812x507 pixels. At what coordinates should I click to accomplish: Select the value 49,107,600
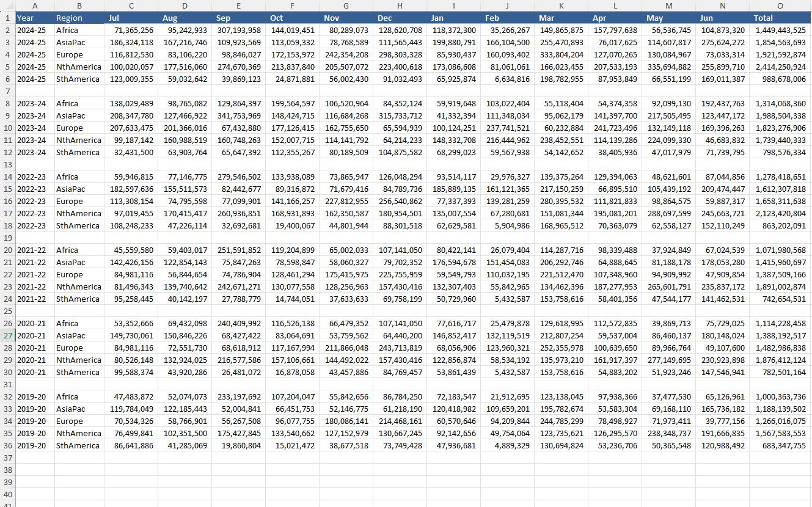click(722, 348)
